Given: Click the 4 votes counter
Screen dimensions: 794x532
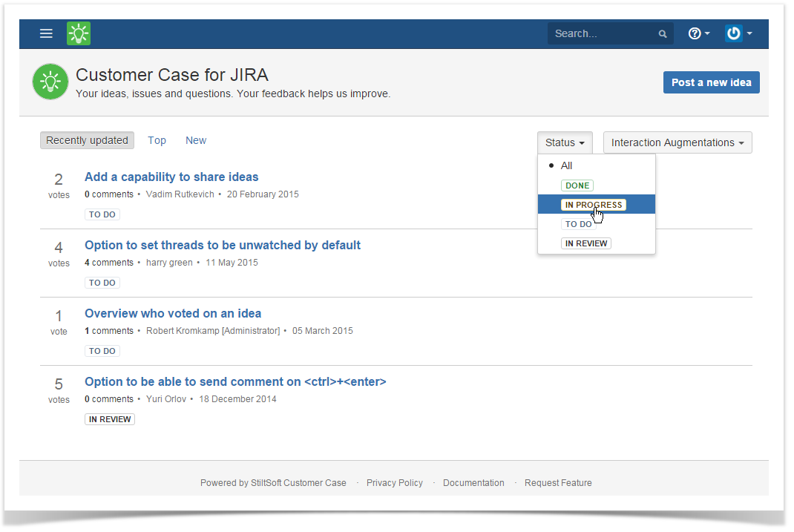Looking at the screenshot, I should pyautogui.click(x=59, y=254).
